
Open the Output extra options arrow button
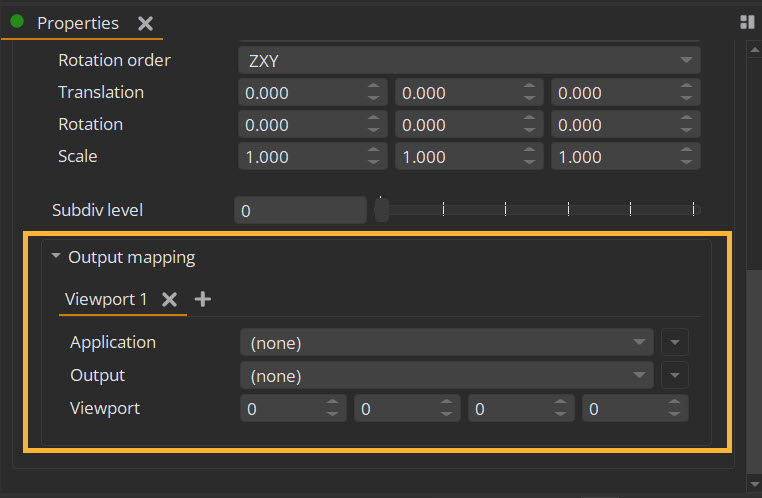click(675, 375)
